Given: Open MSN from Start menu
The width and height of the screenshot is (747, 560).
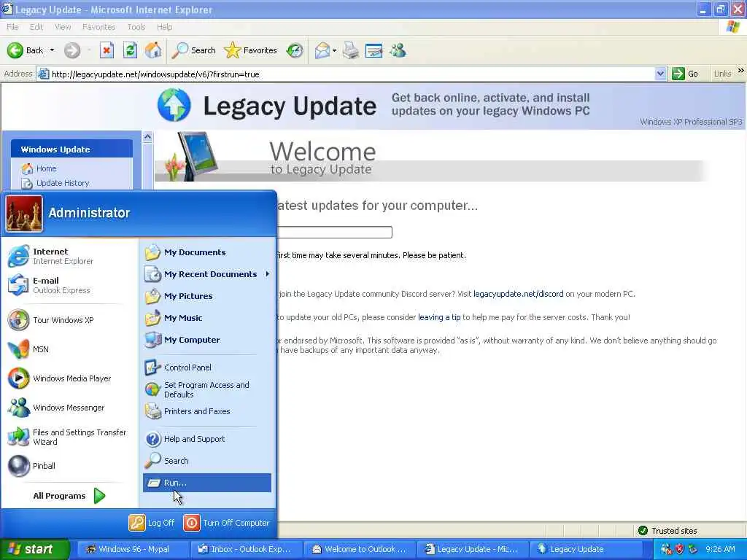Looking at the screenshot, I should [x=69, y=349].
